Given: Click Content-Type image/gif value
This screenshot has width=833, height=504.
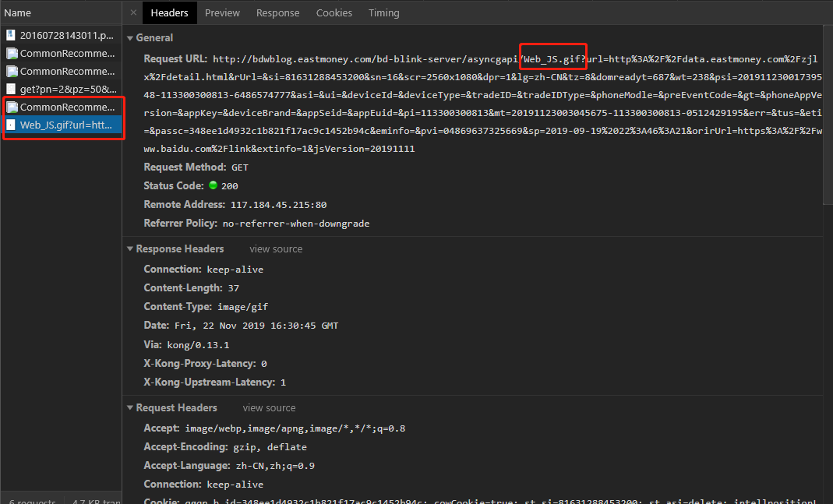Looking at the screenshot, I should pos(243,307).
